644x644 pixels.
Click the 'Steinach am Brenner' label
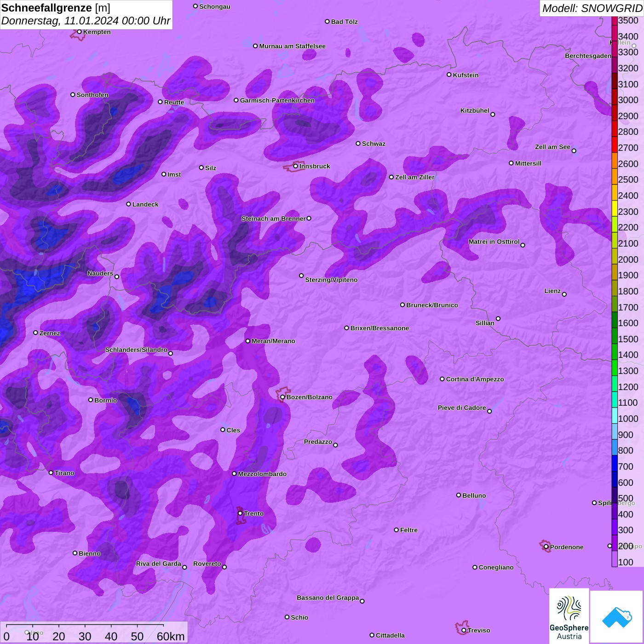point(273,218)
